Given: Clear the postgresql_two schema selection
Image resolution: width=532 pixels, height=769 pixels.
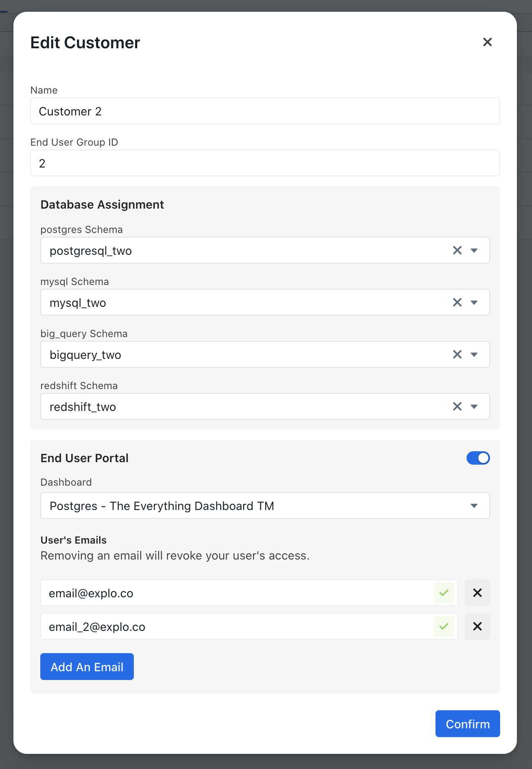Looking at the screenshot, I should coord(457,251).
